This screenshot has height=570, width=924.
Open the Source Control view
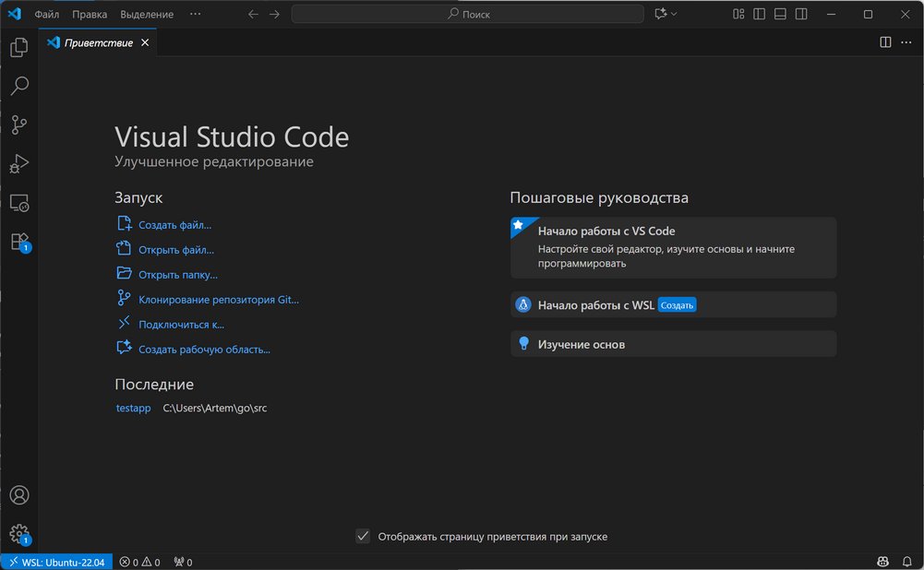pyautogui.click(x=19, y=125)
